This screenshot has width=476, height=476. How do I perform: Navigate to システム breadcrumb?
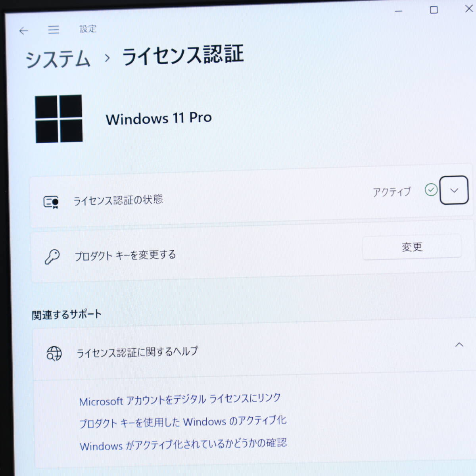[x=58, y=59]
